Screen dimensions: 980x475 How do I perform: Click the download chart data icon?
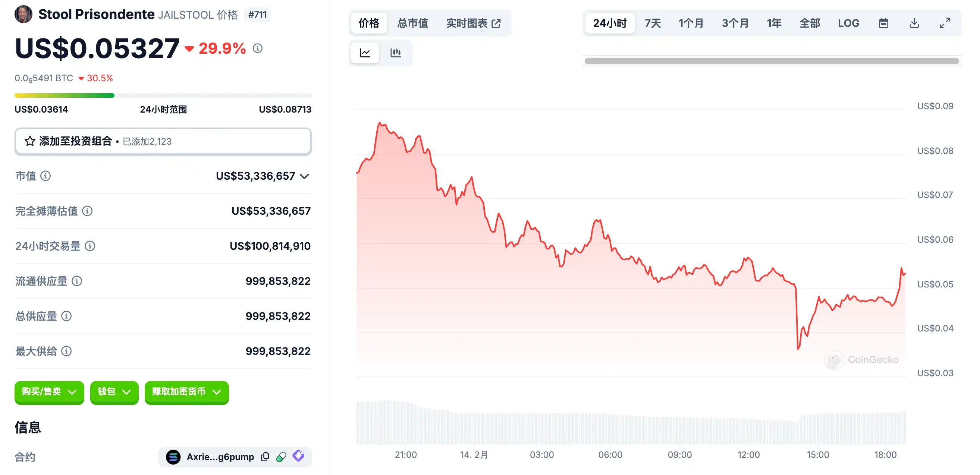(x=914, y=23)
